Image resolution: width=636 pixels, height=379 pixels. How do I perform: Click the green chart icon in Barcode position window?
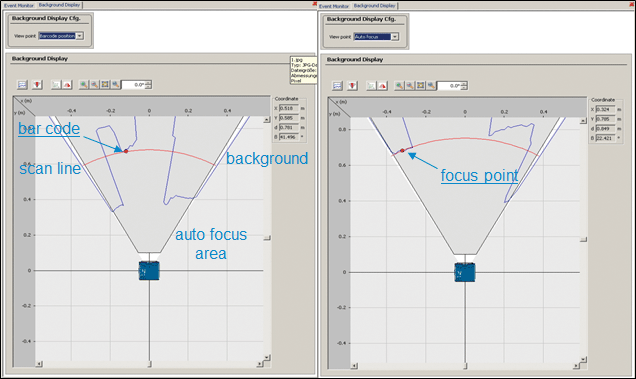(x=56, y=84)
